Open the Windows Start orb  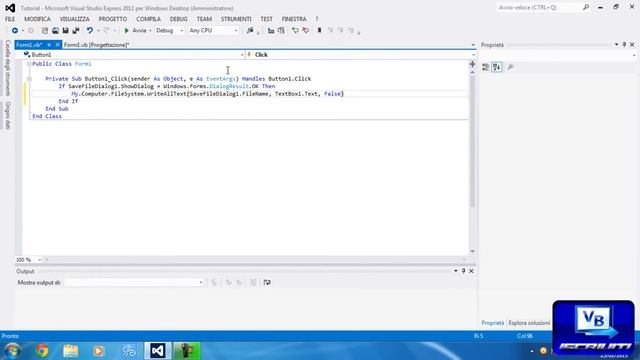click(12, 351)
